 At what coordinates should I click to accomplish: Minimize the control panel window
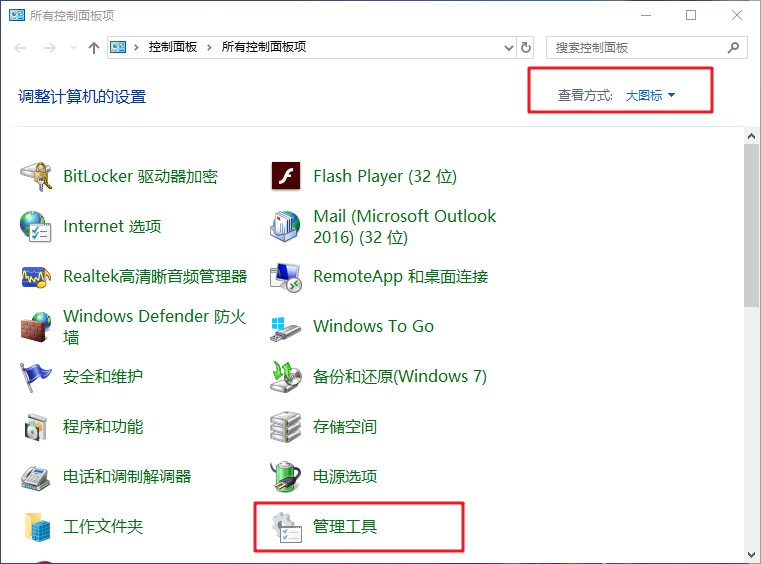[x=645, y=15]
